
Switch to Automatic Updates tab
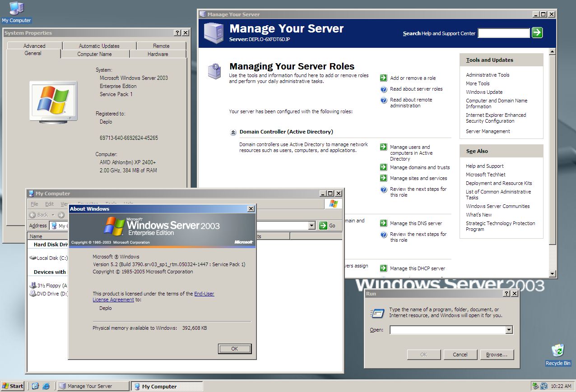click(99, 46)
